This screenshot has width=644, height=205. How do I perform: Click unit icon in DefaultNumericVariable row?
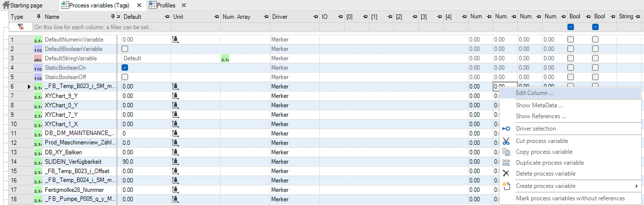[x=176, y=40]
